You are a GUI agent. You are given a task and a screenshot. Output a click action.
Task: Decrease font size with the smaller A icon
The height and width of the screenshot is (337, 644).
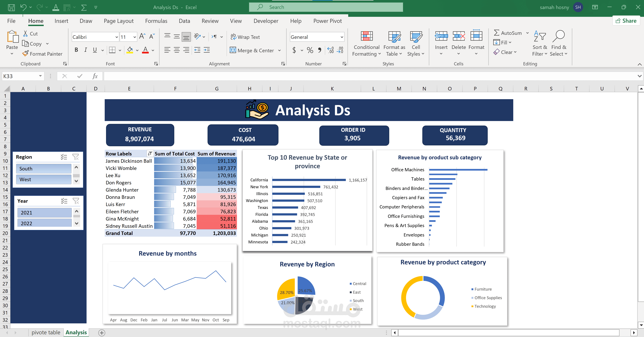click(152, 36)
